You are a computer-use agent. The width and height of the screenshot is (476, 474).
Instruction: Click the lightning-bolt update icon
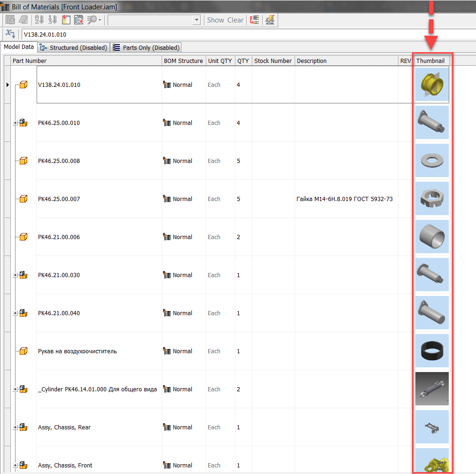270,20
